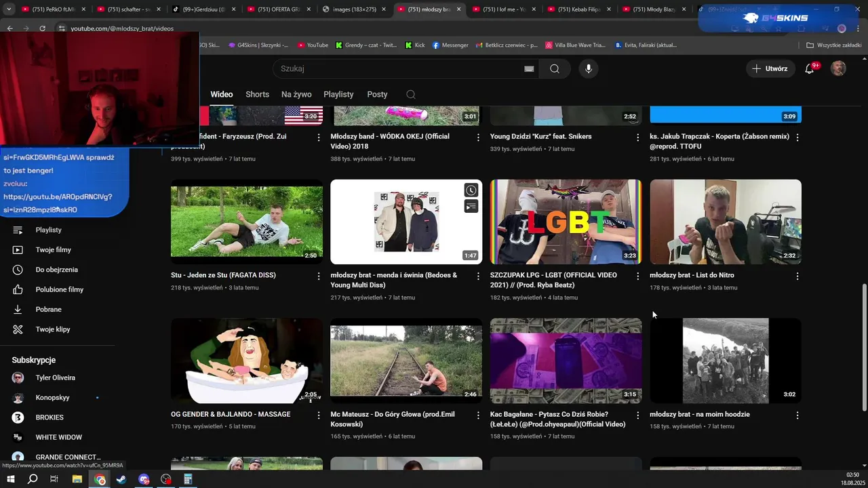The width and height of the screenshot is (868, 488).
Task: Open options menu for Kac Bagałane video
Action: point(637,415)
